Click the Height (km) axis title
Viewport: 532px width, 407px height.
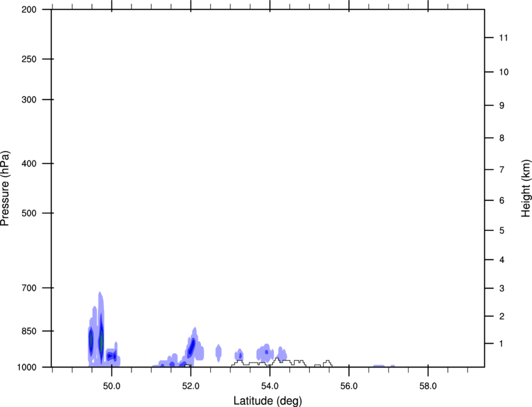click(x=526, y=188)
